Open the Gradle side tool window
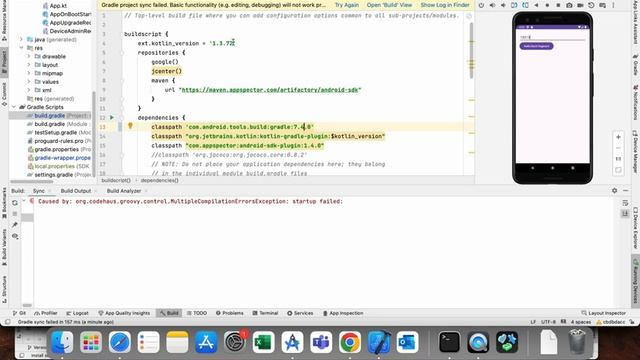Image resolution: width=640 pixels, height=360 pixels. coord(636,65)
